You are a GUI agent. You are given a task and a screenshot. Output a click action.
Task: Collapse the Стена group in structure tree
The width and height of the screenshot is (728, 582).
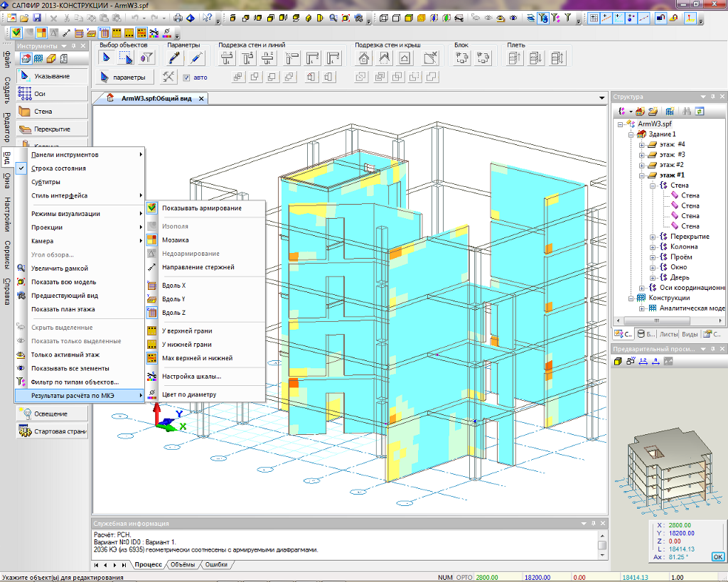(653, 185)
